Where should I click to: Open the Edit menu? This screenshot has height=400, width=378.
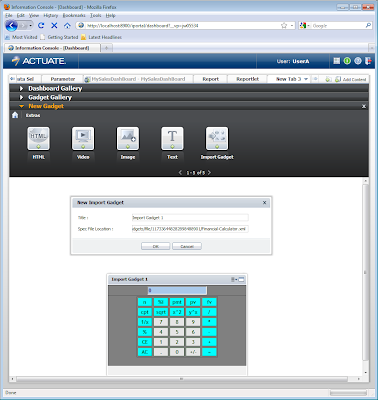tap(21, 15)
